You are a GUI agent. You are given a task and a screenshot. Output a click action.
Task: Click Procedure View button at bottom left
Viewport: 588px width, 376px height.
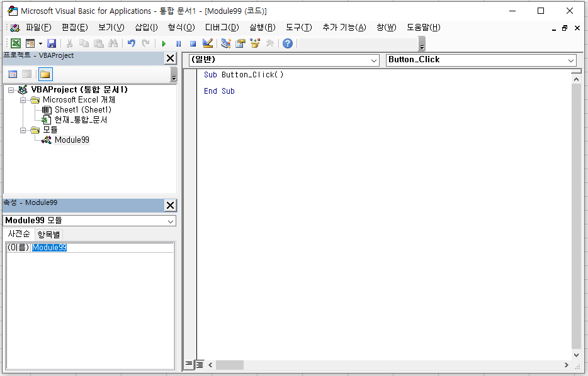pyautogui.click(x=189, y=365)
